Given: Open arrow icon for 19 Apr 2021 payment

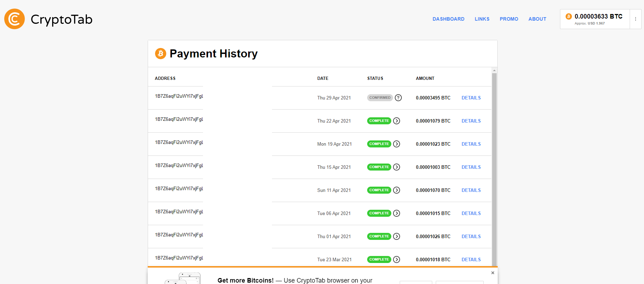Looking at the screenshot, I should pyautogui.click(x=397, y=144).
